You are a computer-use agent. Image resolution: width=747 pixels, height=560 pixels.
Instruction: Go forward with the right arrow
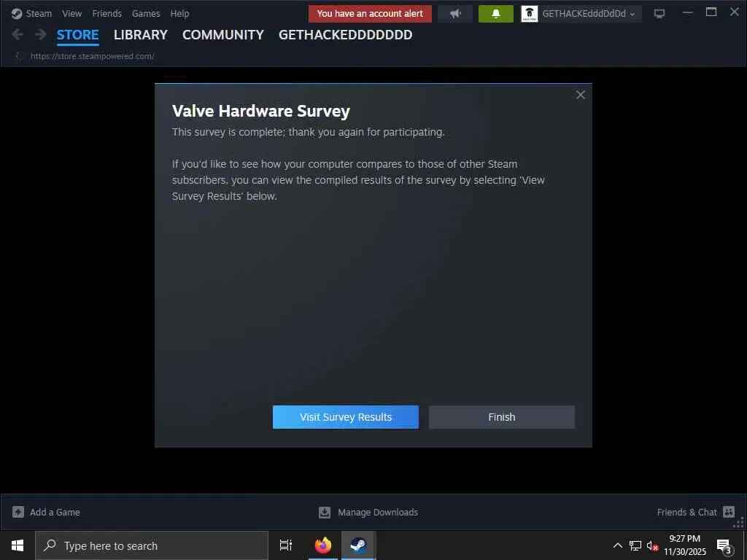41,34
